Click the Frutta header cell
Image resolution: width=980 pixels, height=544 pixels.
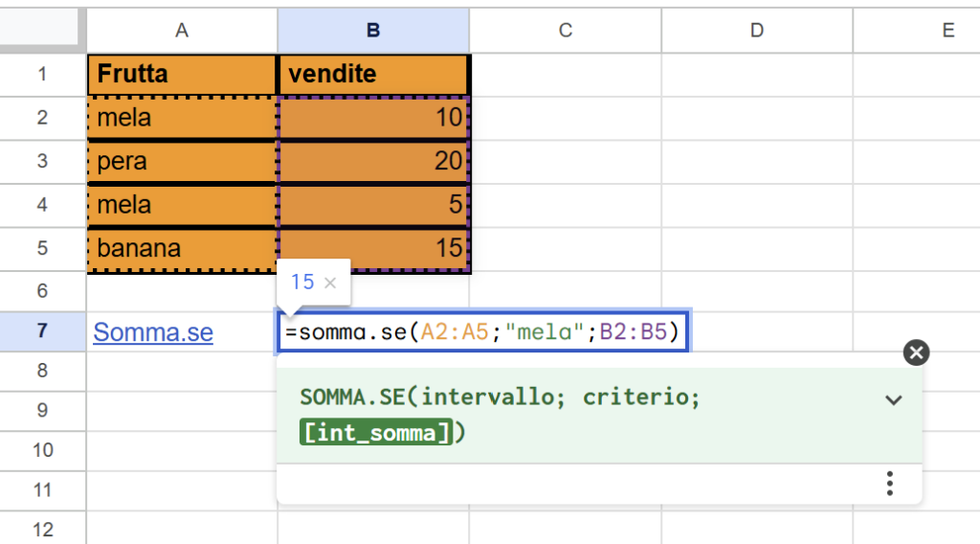point(182,74)
